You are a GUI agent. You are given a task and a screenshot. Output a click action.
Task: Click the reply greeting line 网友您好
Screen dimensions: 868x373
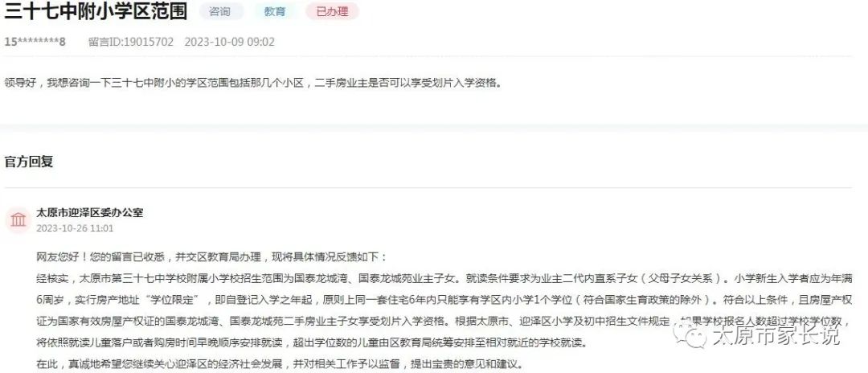tap(212, 256)
